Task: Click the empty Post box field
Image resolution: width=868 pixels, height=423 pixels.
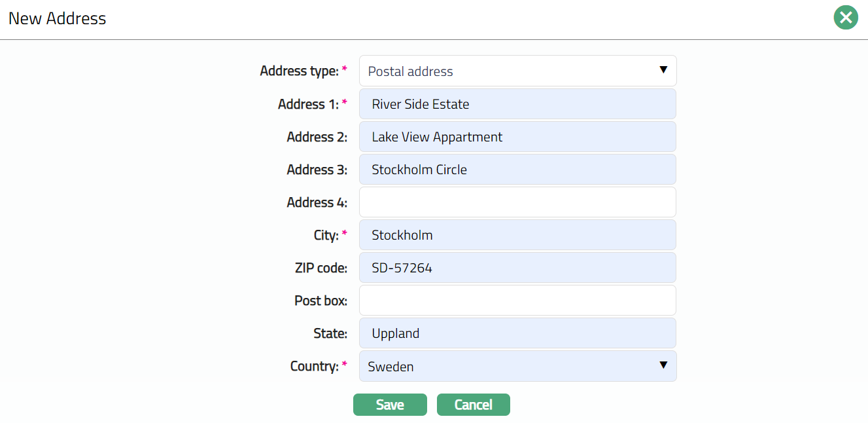Action: [517, 301]
